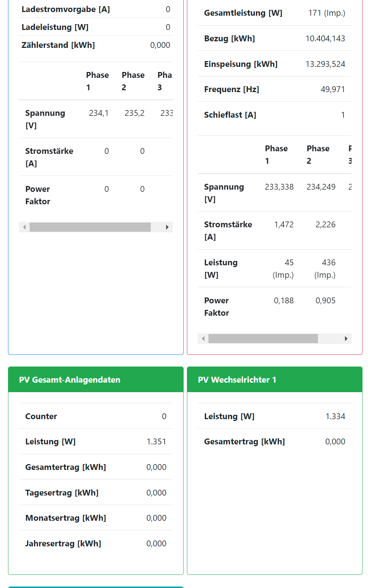Click the PV Wechselrichter 1 card header
Viewport: 368px width, 588px height.
pyautogui.click(x=275, y=380)
